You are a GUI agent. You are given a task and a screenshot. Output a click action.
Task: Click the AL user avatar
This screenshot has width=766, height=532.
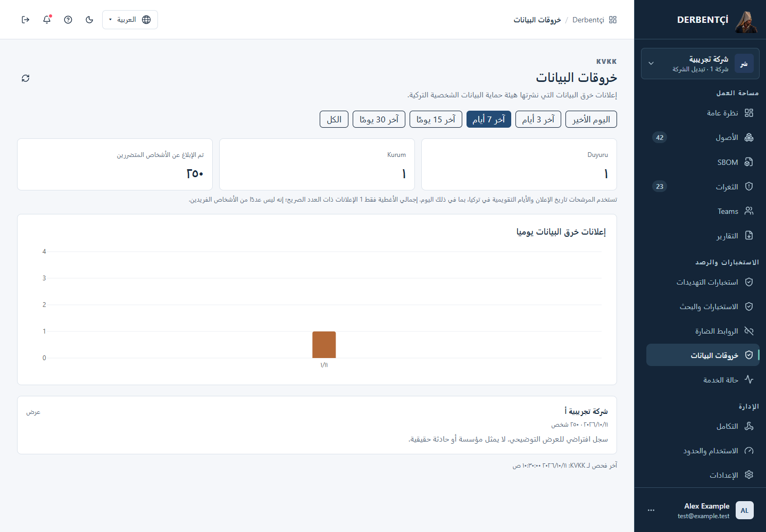[745, 510]
